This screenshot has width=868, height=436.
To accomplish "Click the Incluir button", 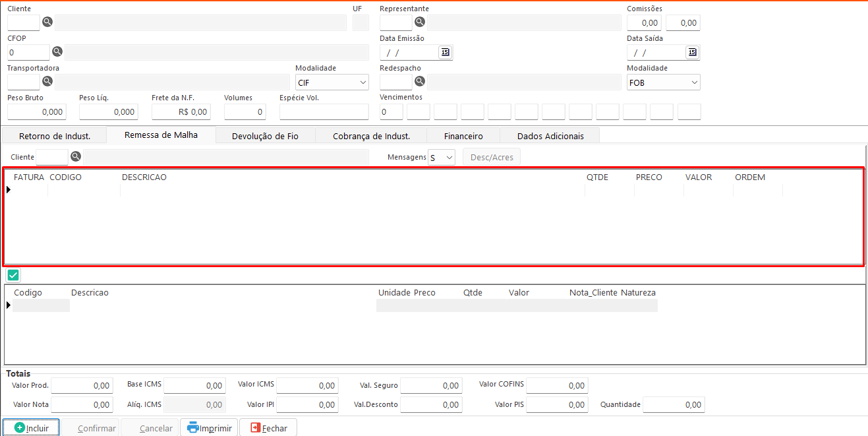I will (31, 427).
